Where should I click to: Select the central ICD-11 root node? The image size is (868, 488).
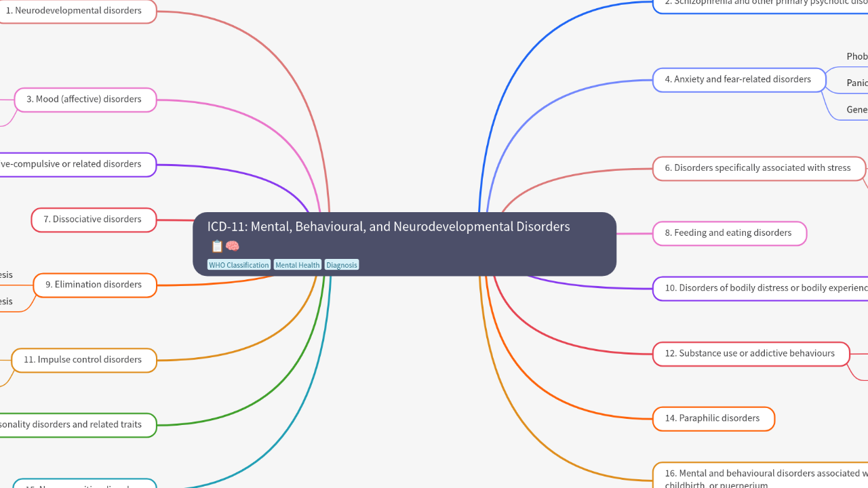click(404, 227)
